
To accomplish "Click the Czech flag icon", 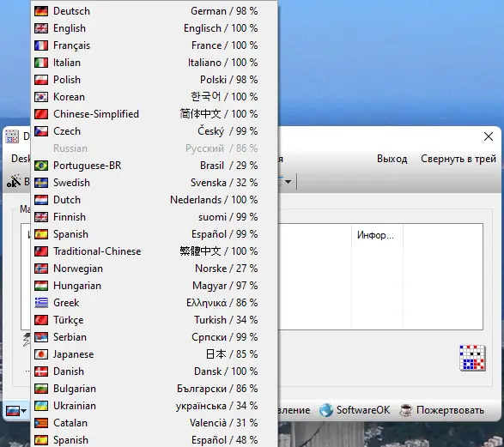I will 41,131.
